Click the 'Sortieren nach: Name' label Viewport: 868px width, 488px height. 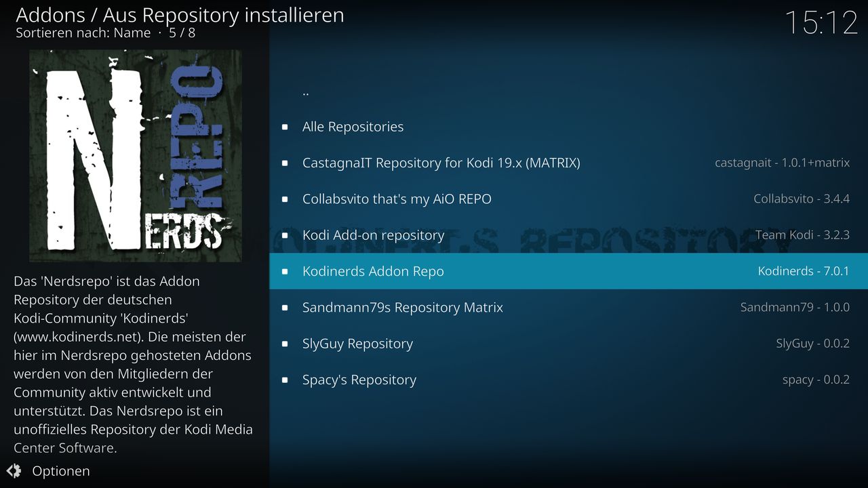point(83,33)
